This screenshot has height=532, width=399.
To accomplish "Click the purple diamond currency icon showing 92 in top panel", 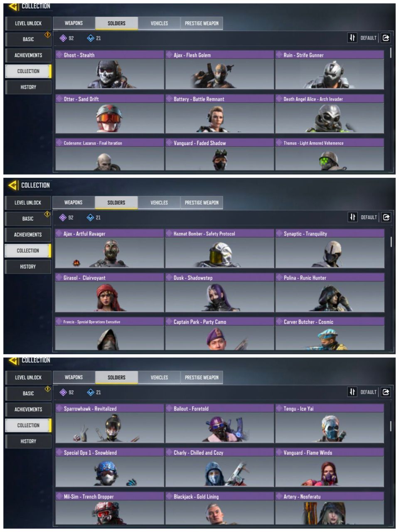I will [63, 38].
